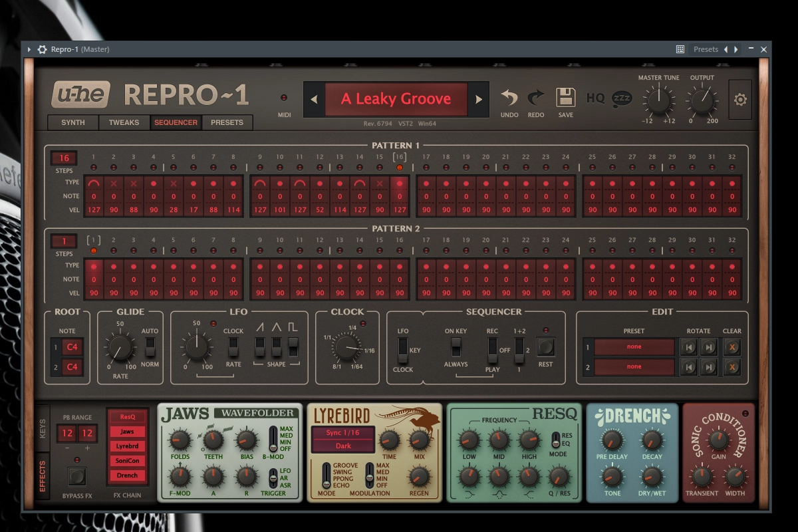Toggle REC/OFF/PLAY sequencer switch

tap(493, 350)
